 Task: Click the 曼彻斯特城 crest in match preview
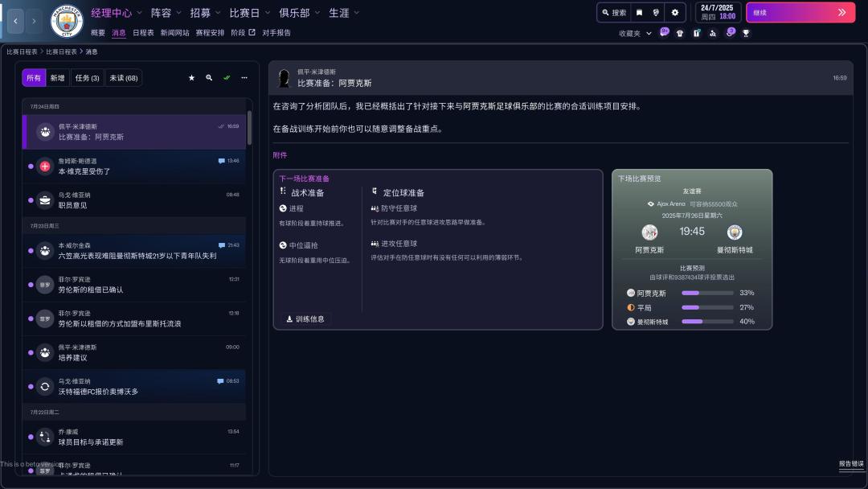tap(735, 232)
